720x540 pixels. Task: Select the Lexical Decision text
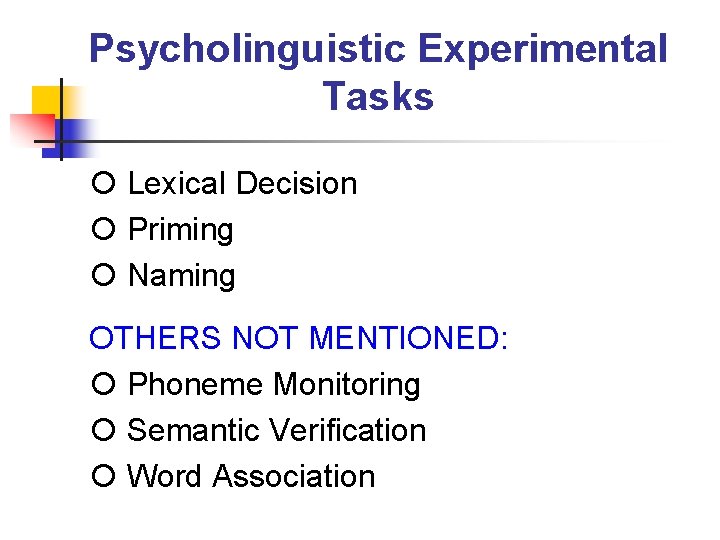click(242, 183)
